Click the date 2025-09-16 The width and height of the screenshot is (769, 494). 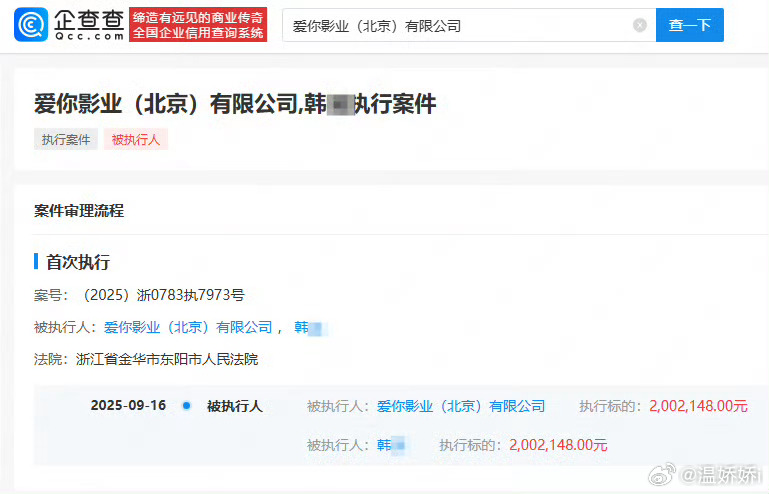(x=128, y=405)
